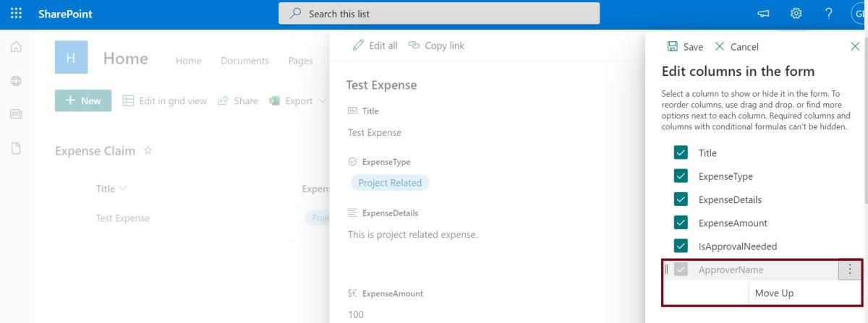The image size is (868, 323).
Task: Click Copy link in item panel
Action: 436,45
